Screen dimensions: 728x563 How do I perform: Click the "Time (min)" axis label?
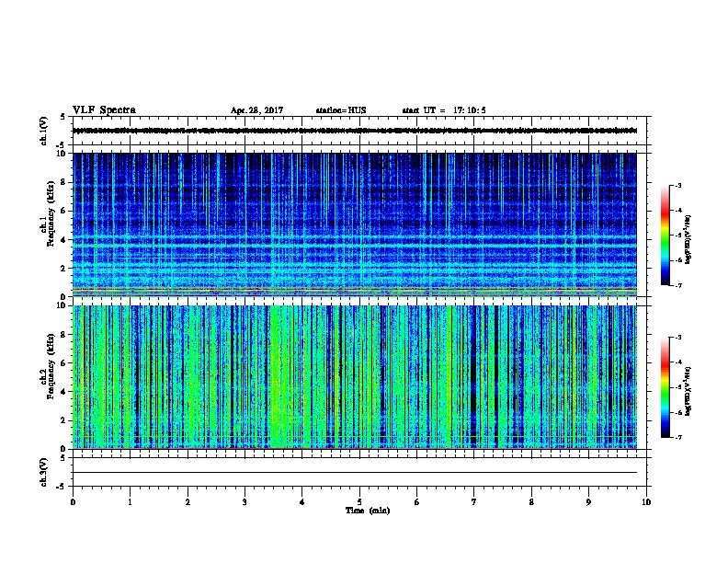click(x=368, y=511)
